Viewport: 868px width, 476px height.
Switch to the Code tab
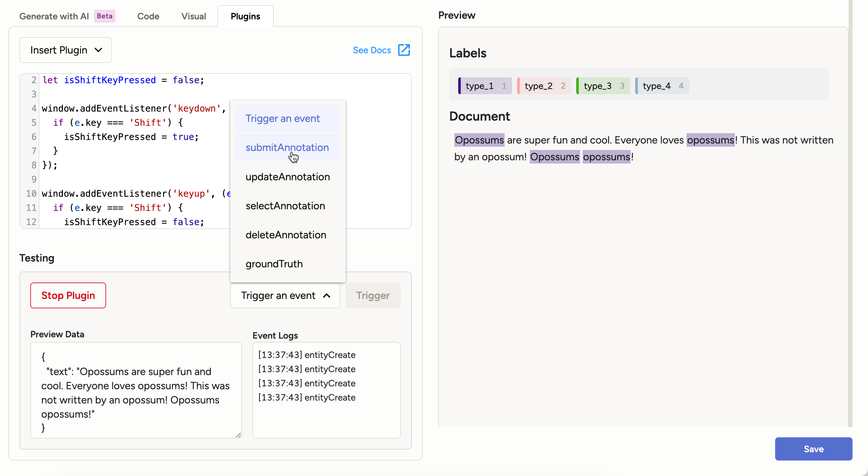pos(148,16)
